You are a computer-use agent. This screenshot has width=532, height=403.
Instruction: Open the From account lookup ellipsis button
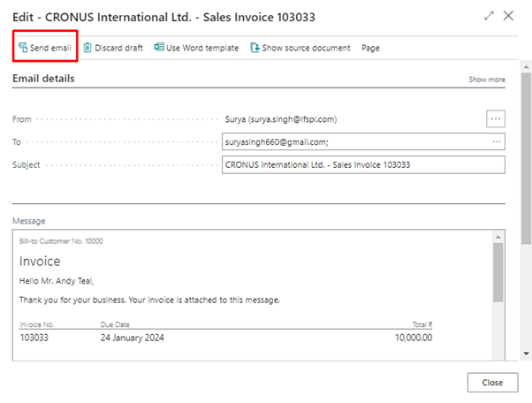496,118
